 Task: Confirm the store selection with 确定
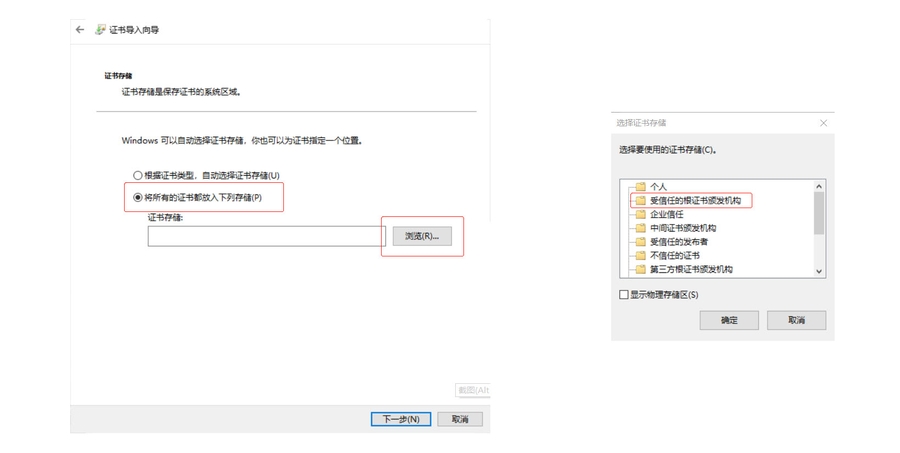729,320
